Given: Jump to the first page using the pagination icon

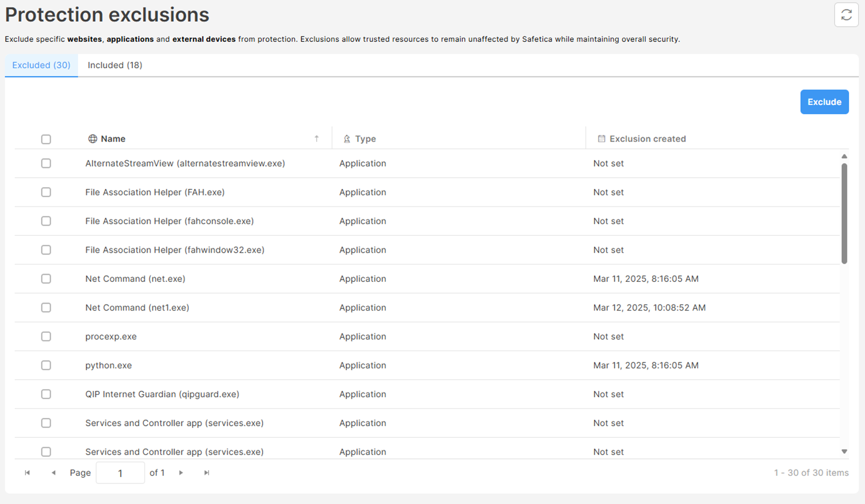Looking at the screenshot, I should point(27,472).
